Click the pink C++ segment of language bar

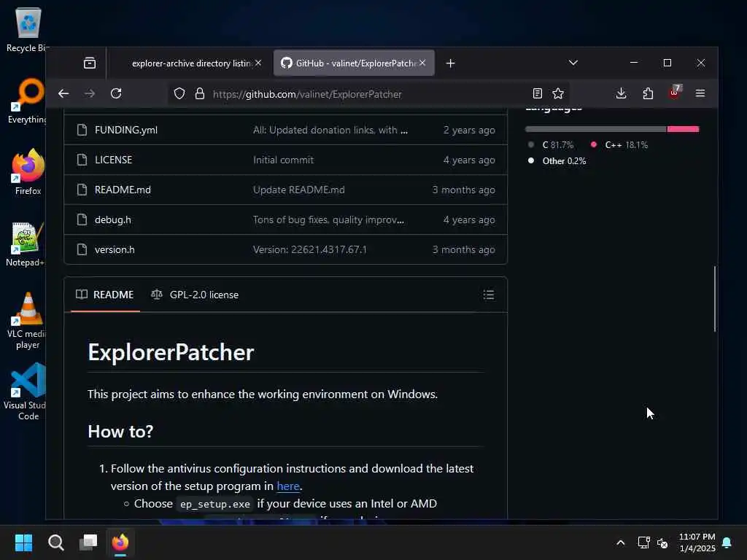683,129
